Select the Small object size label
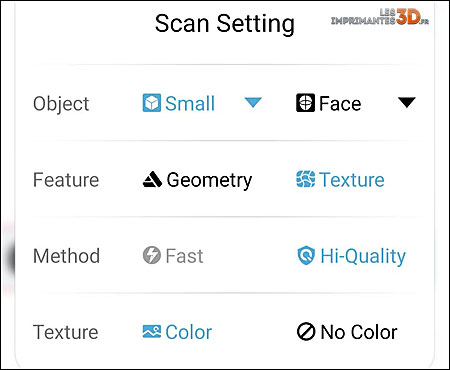450x370 pixels. click(x=190, y=103)
